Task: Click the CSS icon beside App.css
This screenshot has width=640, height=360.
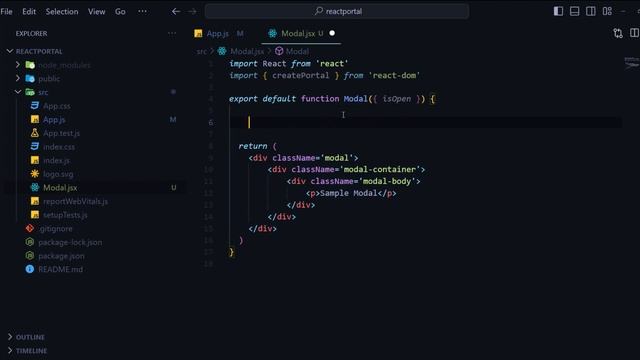Action: coord(35,106)
